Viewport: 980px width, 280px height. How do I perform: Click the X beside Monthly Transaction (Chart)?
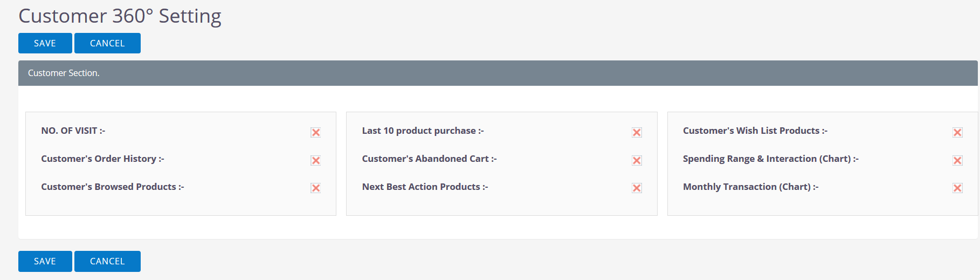coord(957,188)
